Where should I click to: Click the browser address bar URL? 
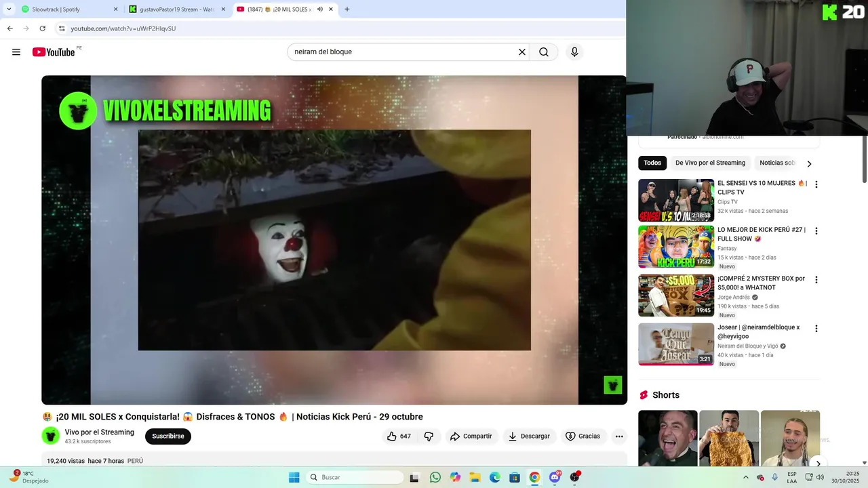[x=123, y=28]
